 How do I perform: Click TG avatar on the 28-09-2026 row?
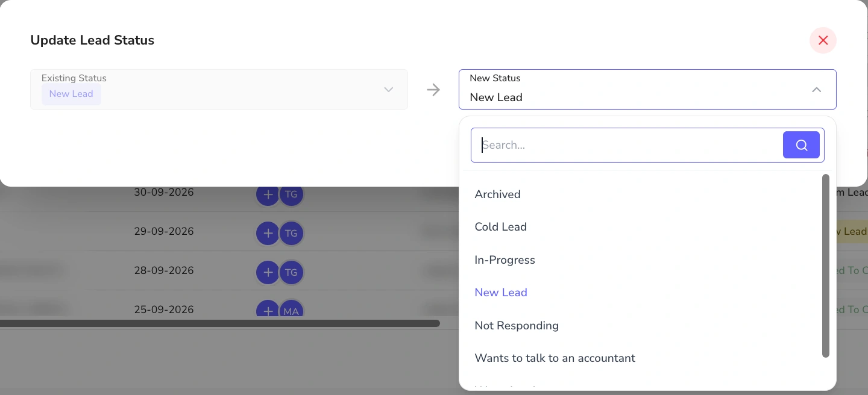(x=291, y=273)
